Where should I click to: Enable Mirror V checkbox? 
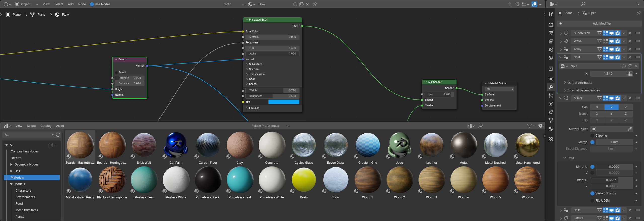coord(592,173)
